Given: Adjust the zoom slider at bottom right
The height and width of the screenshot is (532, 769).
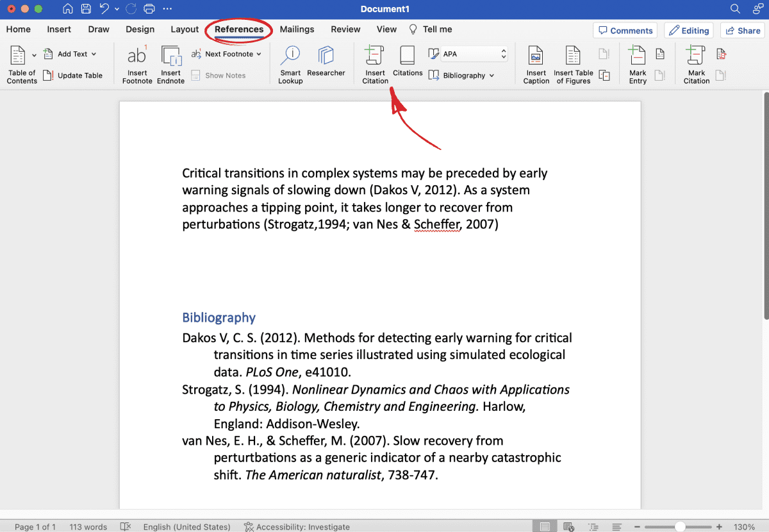Looking at the screenshot, I should click(681, 526).
